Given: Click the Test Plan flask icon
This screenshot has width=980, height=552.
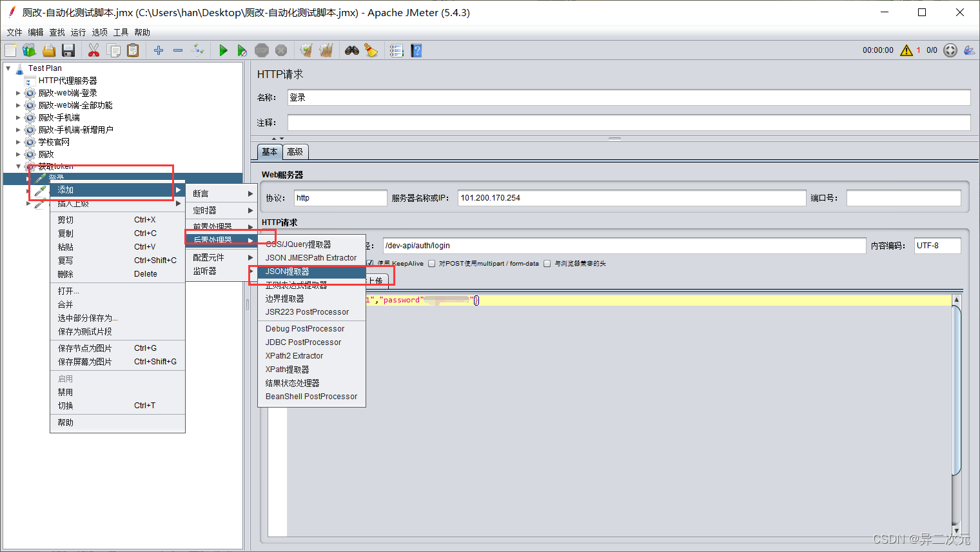Looking at the screenshot, I should [20, 68].
